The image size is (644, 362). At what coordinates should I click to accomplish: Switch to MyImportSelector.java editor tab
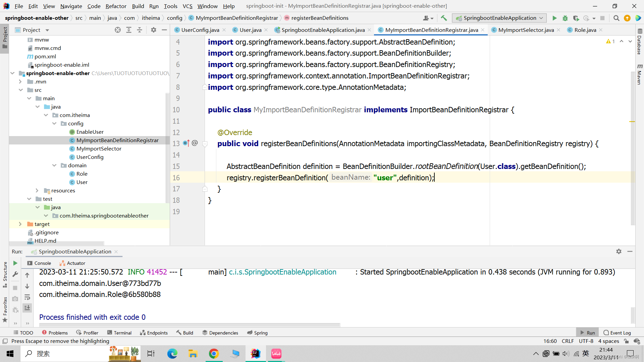(526, 30)
